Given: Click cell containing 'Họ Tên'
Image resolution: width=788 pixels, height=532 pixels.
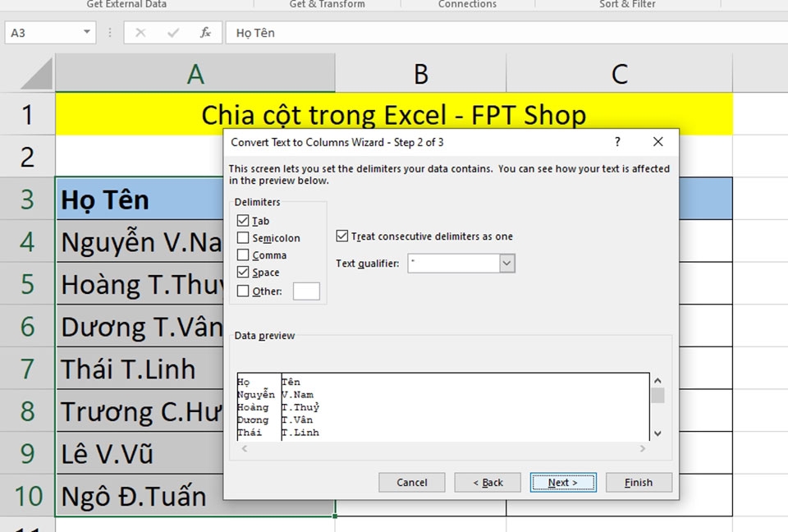Looking at the screenshot, I should [140, 199].
